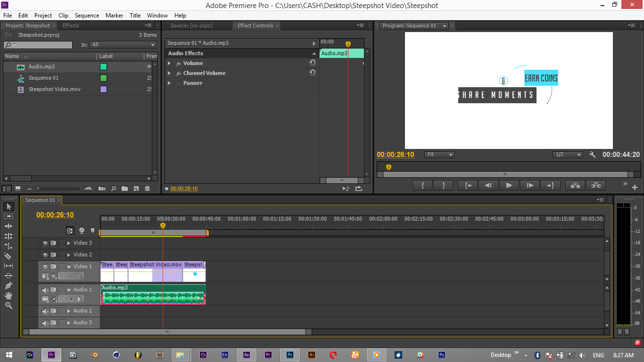The width and height of the screenshot is (644, 362).
Task: Click the New Item icon in Project panel
Action: 136,189
